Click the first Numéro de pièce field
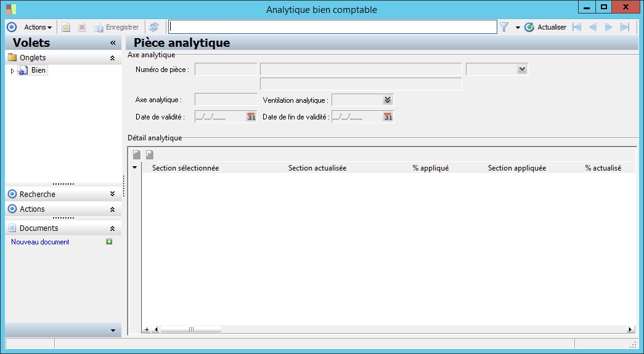Viewport: 644px width, 354px height. pyautogui.click(x=226, y=70)
